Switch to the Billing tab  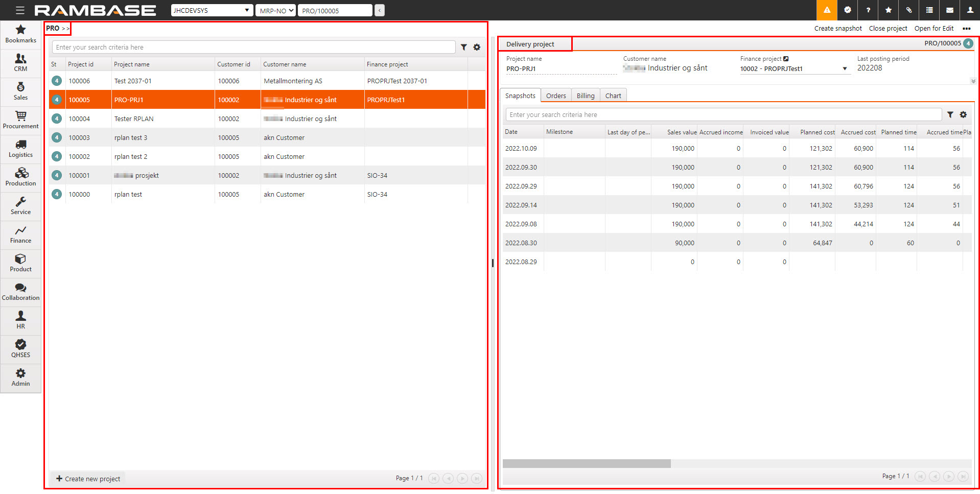click(585, 96)
